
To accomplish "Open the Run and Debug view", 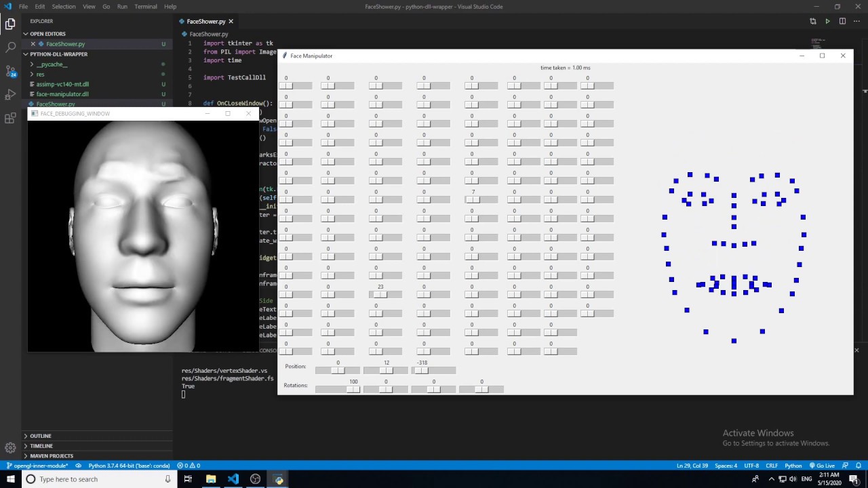I will point(10,94).
